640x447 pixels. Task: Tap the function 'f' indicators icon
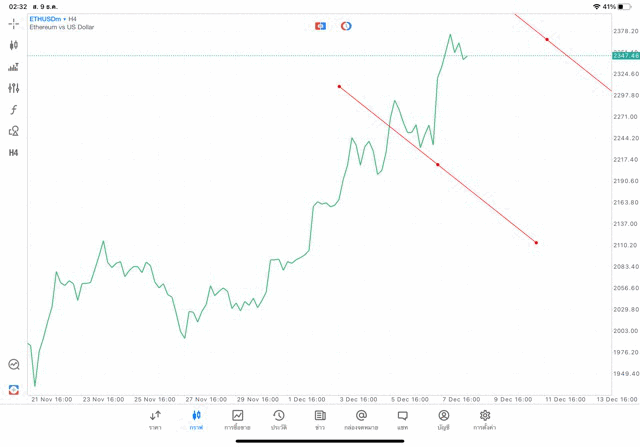click(14, 109)
